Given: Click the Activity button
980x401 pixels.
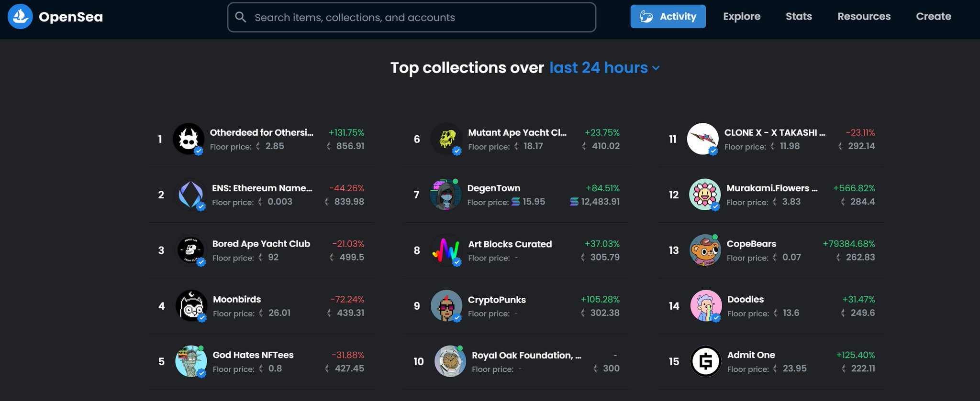Looking at the screenshot, I should pos(668,16).
